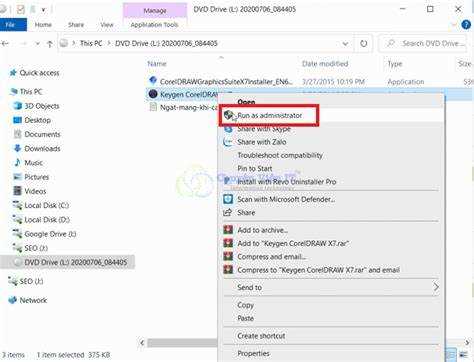Sort by the Type column header
The height and width of the screenshot is (362, 474).
[x=395, y=64]
